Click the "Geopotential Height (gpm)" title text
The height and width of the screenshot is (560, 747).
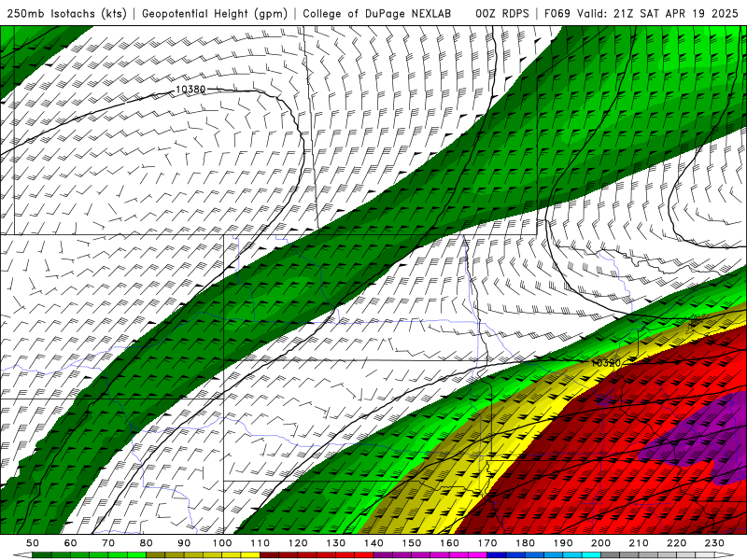[x=215, y=14]
